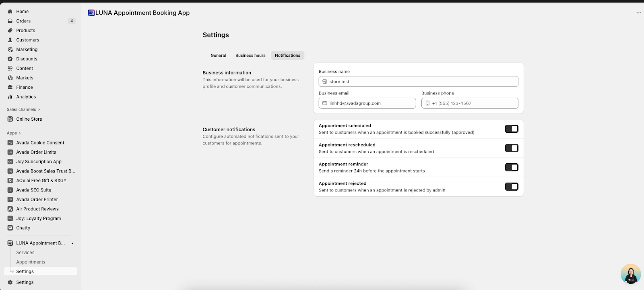Viewport: 644px width, 290px height.
Task: Turn off the Appointment reminder switch
Action: coord(512,167)
